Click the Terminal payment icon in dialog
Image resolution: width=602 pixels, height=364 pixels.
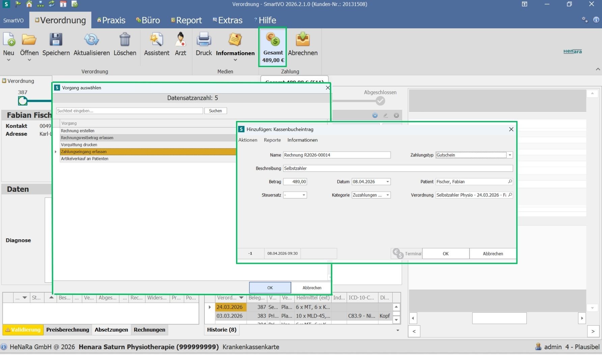[398, 253]
